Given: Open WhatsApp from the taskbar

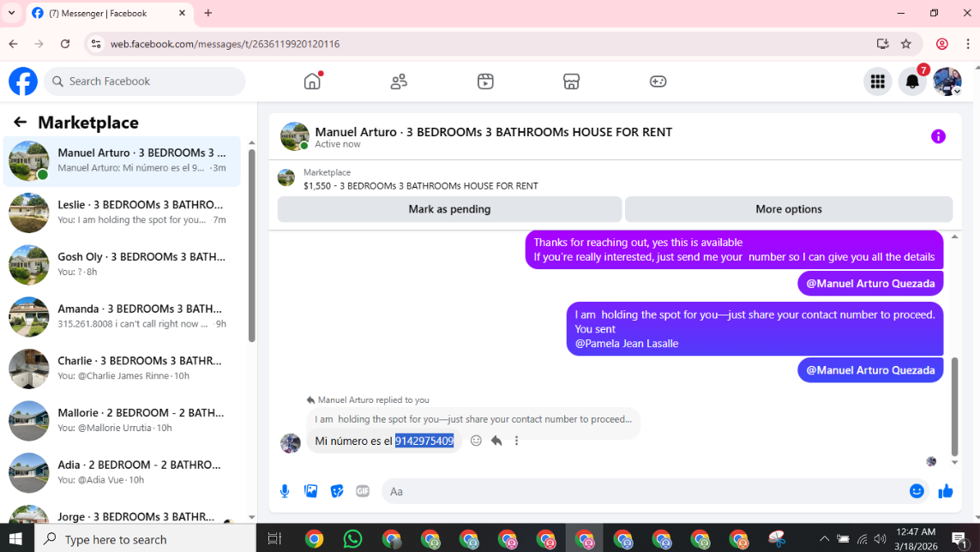Looking at the screenshot, I should click(352, 539).
